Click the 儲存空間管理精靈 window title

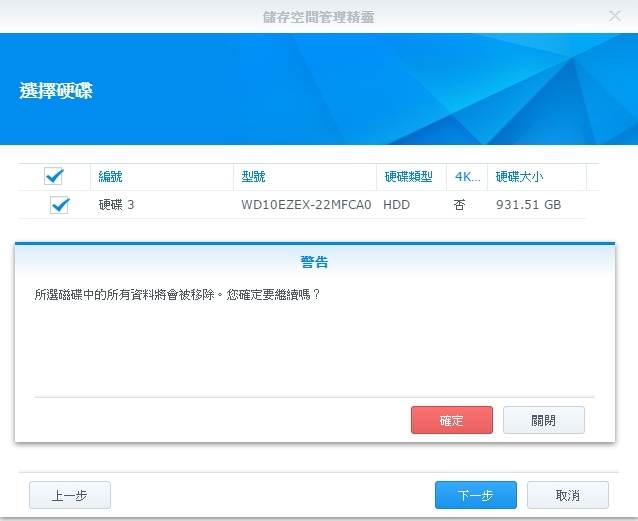tap(319, 17)
